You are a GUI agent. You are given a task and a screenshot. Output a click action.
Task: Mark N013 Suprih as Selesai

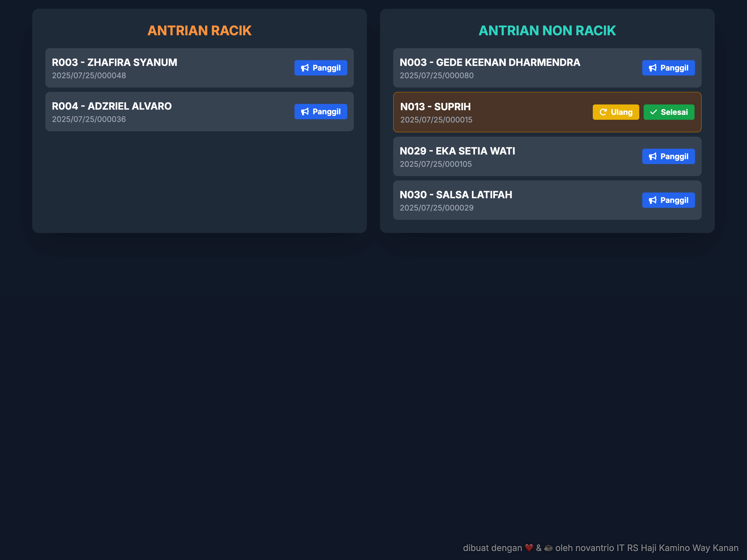click(669, 112)
